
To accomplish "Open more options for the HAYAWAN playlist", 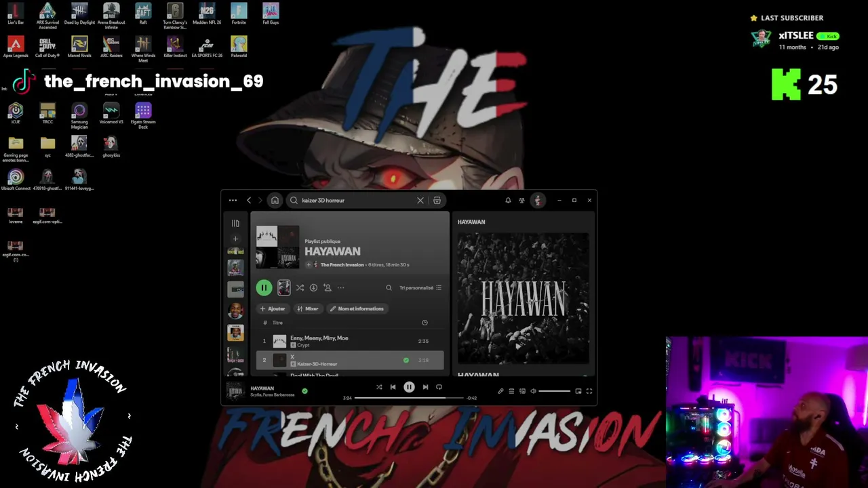I will click(340, 288).
